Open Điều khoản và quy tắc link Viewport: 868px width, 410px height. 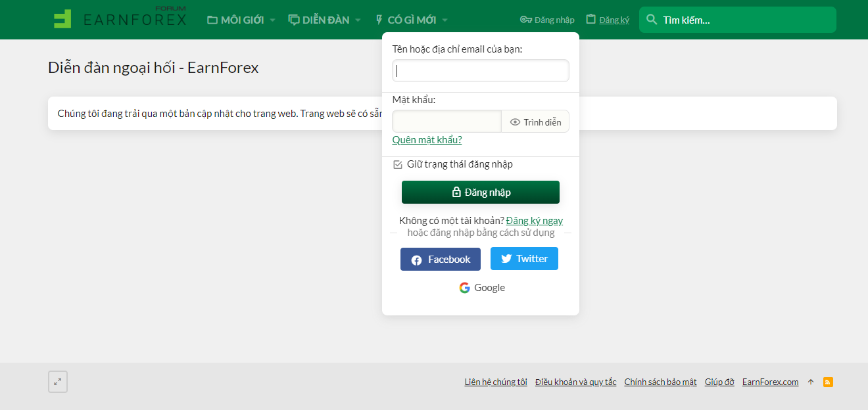576,382
